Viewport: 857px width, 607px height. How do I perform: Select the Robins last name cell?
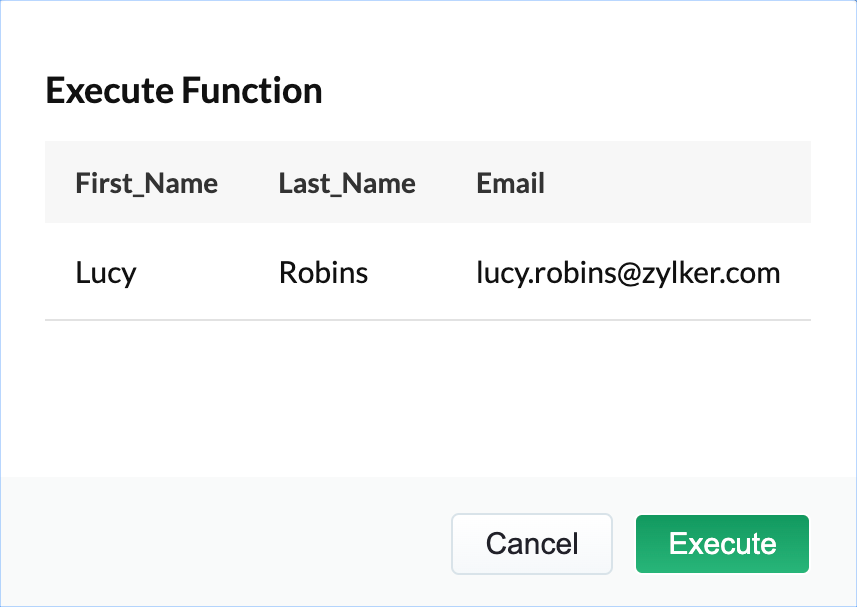point(323,272)
